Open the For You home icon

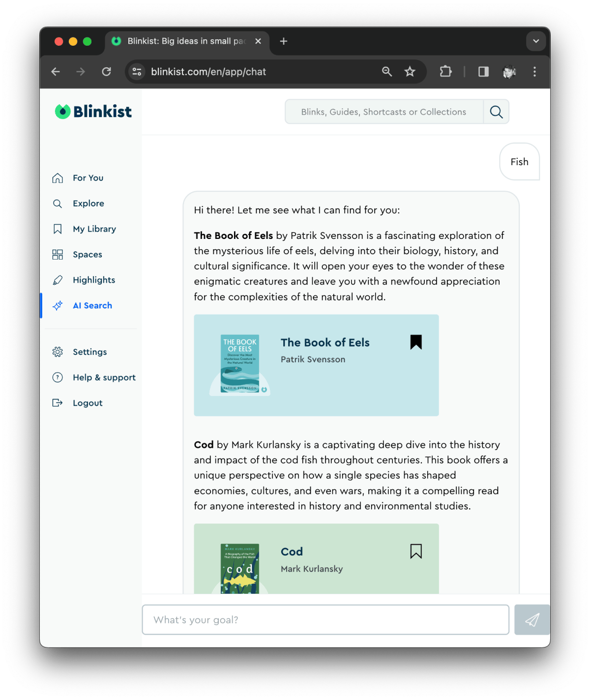tap(58, 178)
